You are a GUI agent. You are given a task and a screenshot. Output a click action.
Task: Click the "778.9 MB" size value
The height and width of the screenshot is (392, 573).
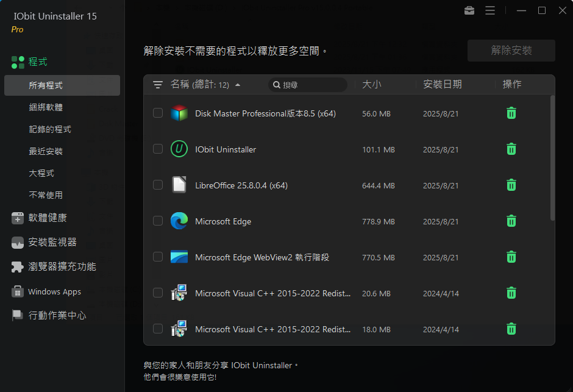[x=378, y=222]
